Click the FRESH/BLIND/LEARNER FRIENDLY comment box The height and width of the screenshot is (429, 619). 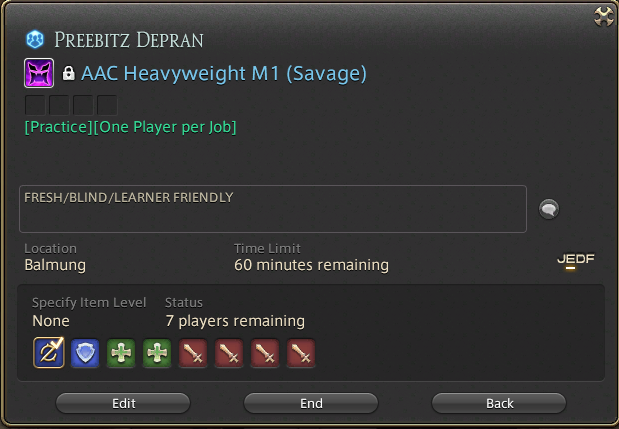click(273, 209)
